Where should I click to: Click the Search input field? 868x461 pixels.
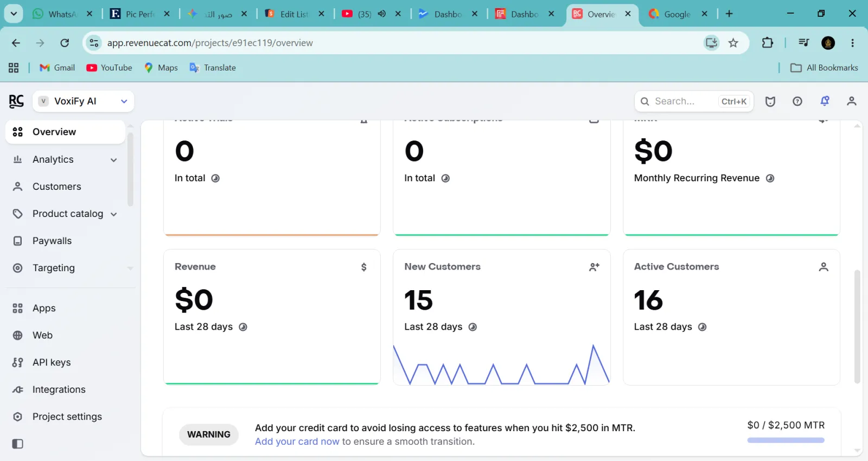694,101
